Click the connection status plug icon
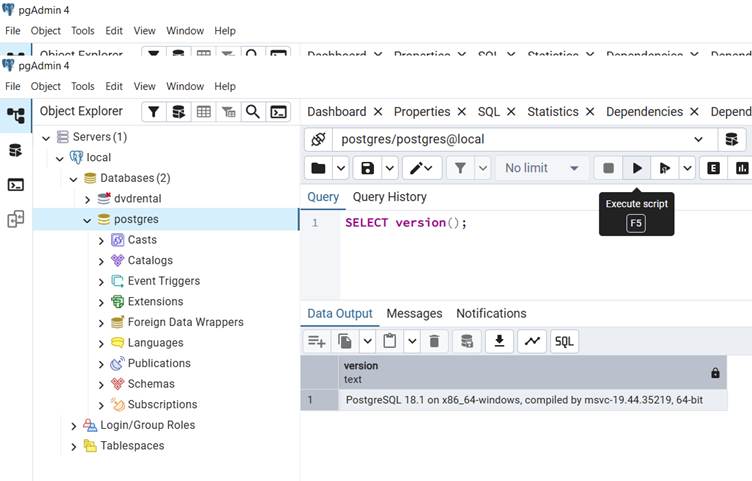 [x=318, y=140]
